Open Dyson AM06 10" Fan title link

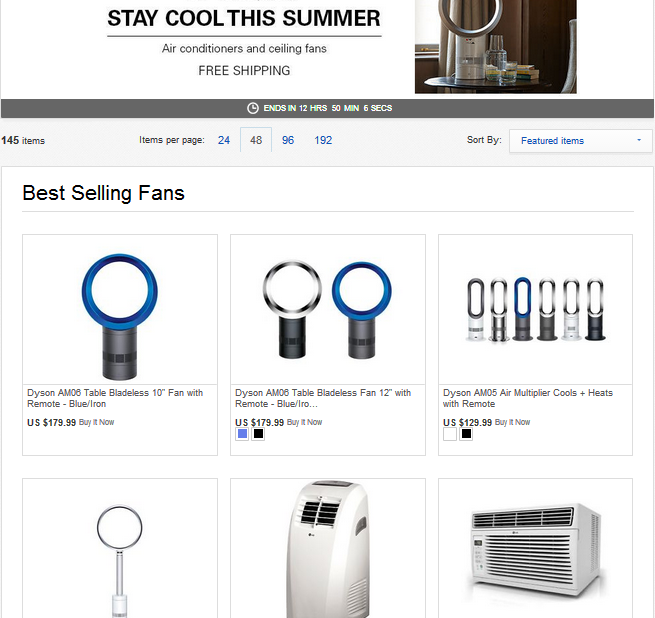pyautogui.click(x=115, y=398)
